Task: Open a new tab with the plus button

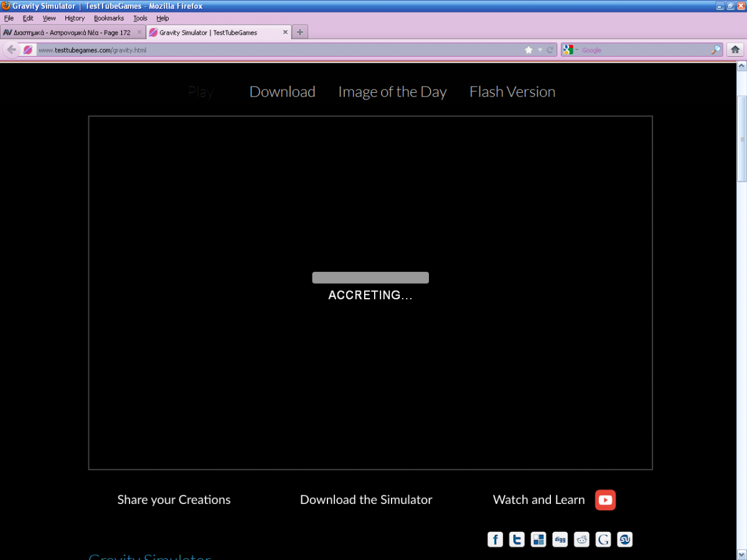Action: point(300,32)
